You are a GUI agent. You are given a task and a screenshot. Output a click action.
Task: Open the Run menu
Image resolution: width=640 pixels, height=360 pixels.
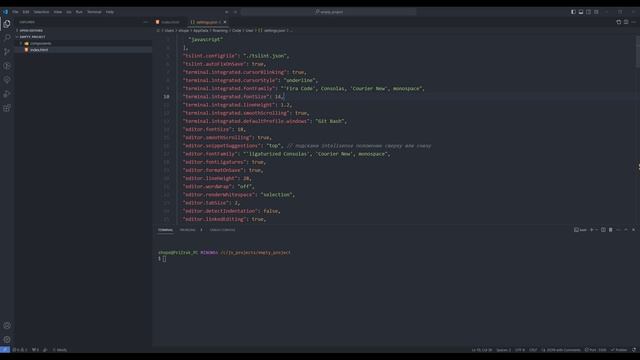(x=79, y=12)
